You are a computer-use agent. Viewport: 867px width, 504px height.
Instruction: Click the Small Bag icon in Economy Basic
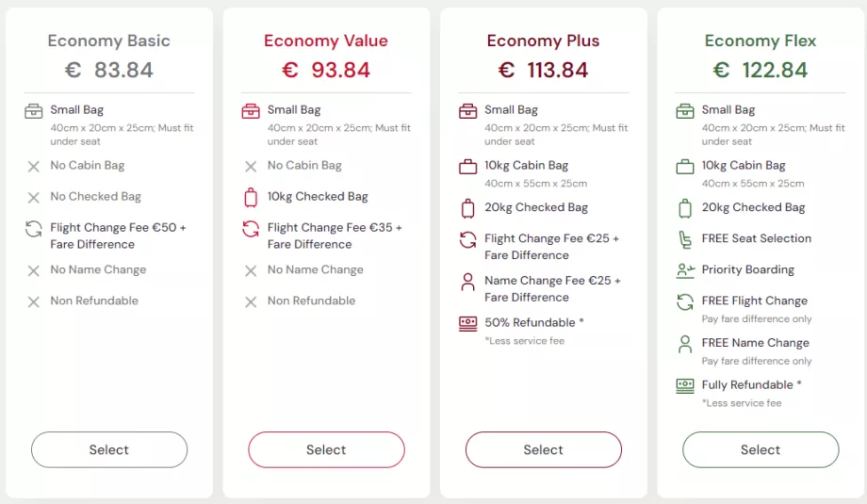coord(34,111)
